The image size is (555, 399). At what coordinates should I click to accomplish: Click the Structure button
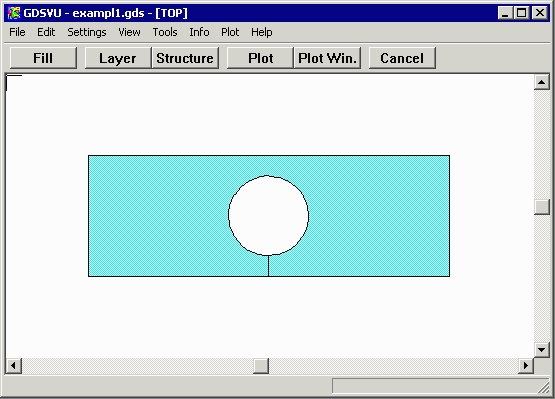[x=185, y=58]
